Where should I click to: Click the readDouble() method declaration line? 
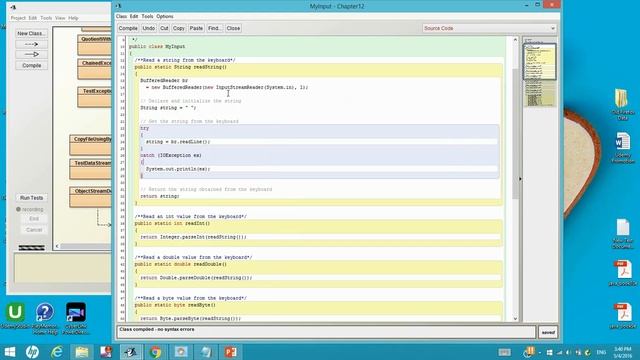(181, 264)
